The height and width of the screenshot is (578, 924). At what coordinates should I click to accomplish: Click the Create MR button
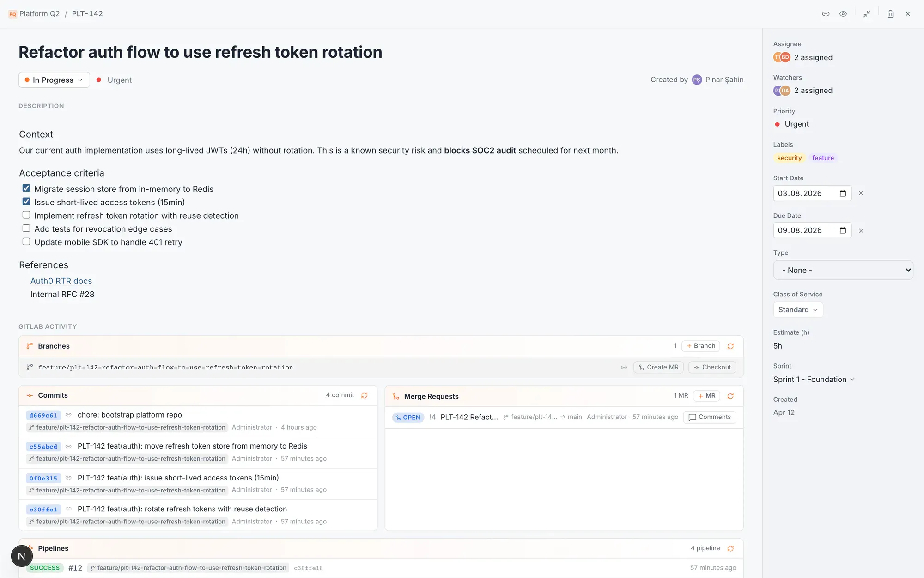658,367
